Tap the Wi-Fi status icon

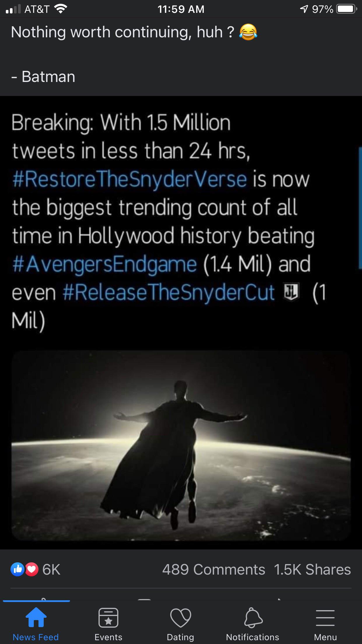point(61,9)
